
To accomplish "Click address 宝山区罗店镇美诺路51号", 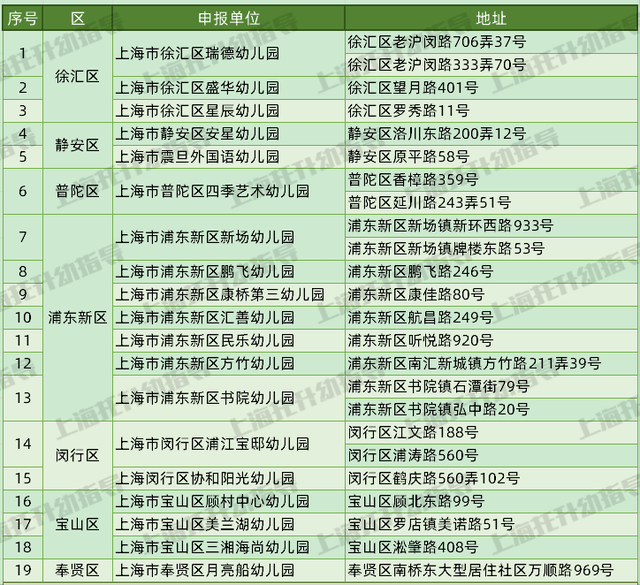I will click(x=431, y=523).
